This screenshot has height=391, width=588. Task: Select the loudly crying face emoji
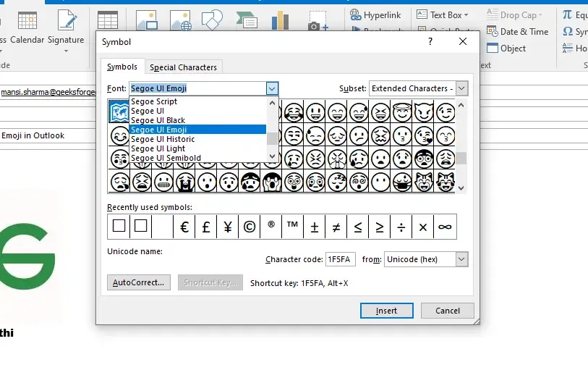[x=185, y=182]
